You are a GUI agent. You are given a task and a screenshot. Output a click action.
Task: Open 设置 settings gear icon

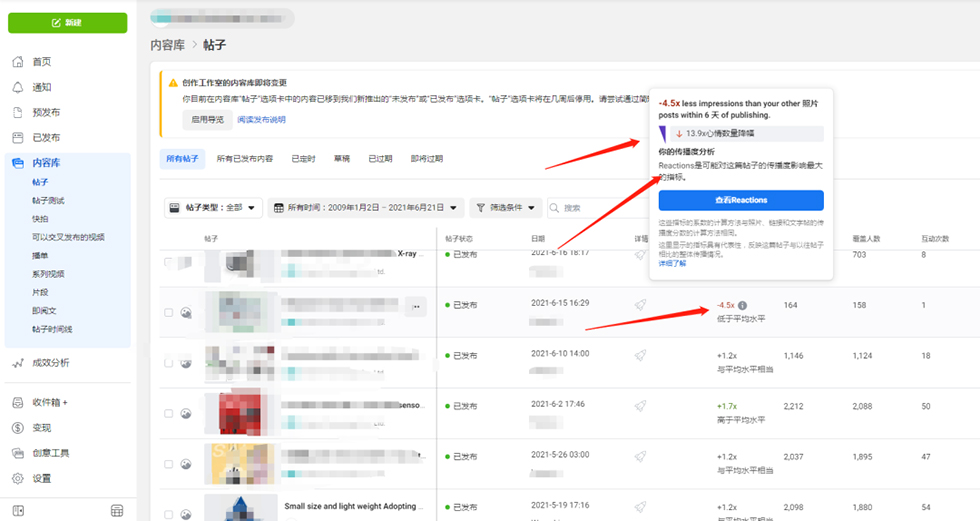(18, 479)
